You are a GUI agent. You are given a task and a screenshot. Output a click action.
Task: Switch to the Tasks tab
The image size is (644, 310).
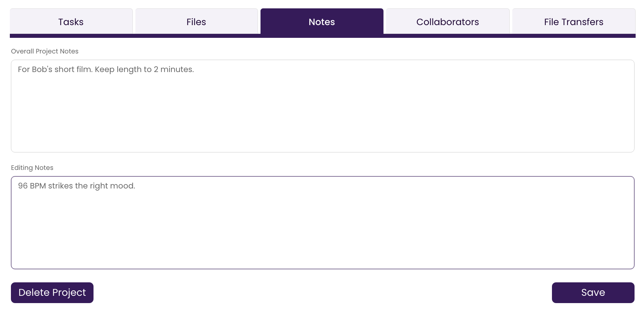(x=71, y=21)
